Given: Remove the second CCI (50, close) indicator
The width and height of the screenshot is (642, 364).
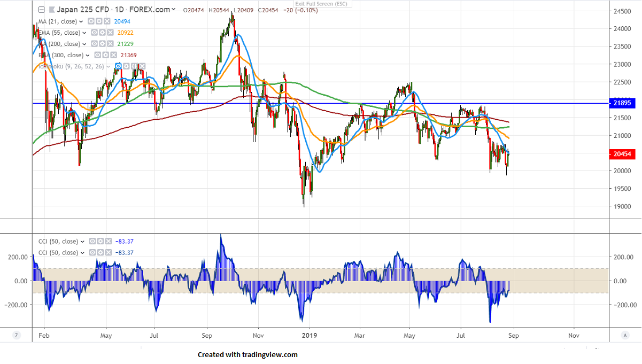Looking at the screenshot, I should [107, 252].
